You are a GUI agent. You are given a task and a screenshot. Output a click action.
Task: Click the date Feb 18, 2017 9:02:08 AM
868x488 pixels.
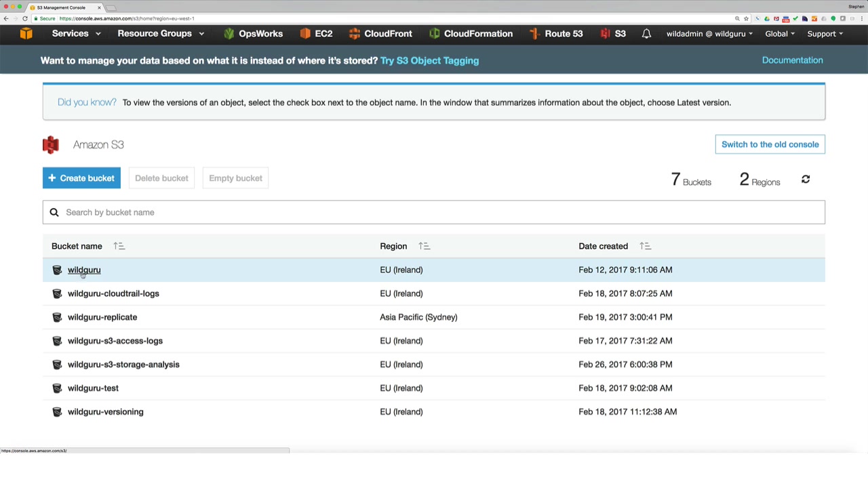tap(625, 388)
